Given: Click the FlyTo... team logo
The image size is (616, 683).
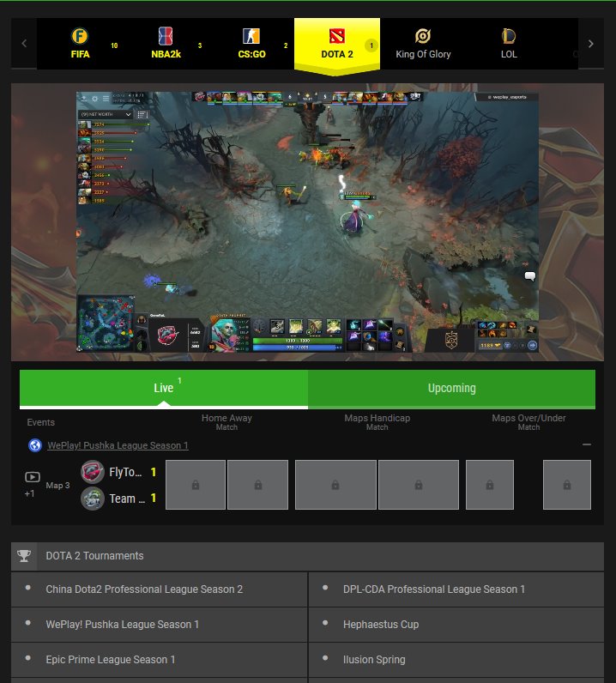Looking at the screenshot, I should tap(93, 472).
